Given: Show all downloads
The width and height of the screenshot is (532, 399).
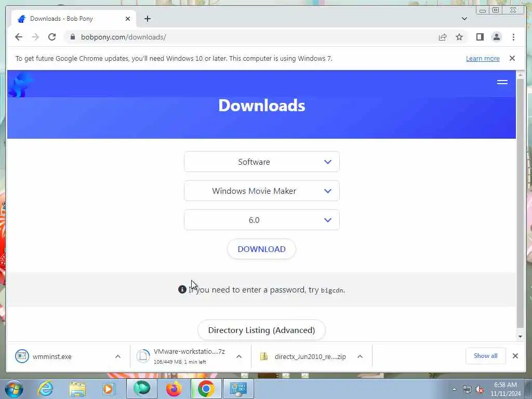Looking at the screenshot, I should tap(486, 356).
